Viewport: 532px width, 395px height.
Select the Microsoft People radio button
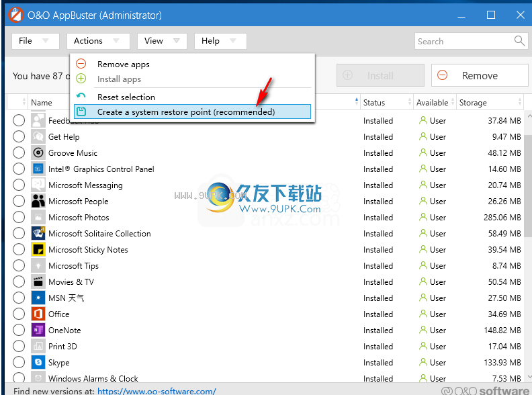[x=19, y=201]
